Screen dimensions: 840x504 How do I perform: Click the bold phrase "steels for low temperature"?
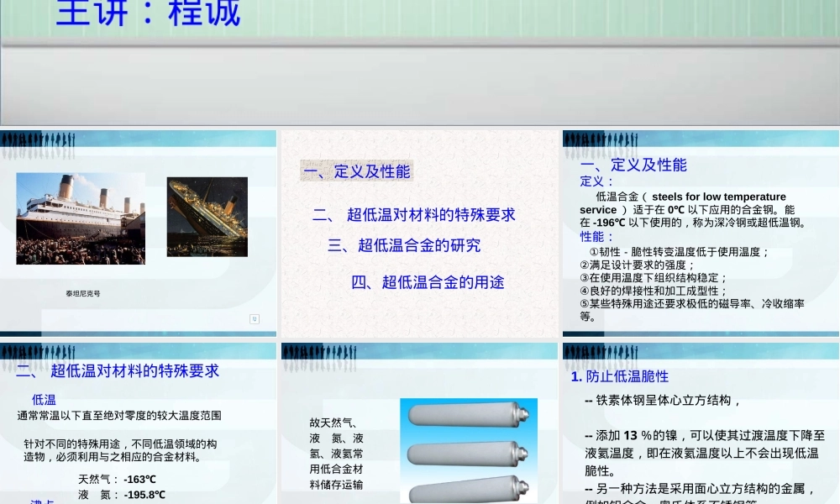point(719,197)
